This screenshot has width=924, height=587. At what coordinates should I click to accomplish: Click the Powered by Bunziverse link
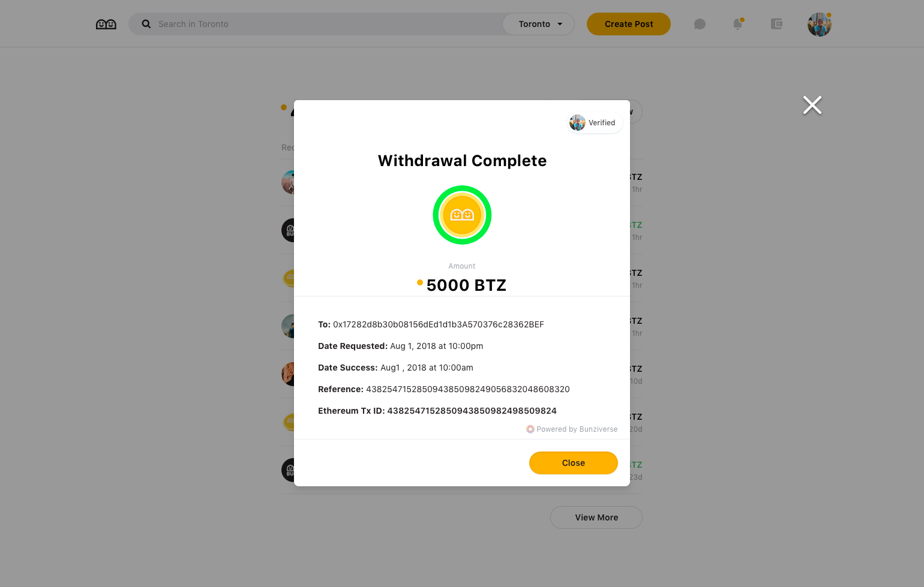pyautogui.click(x=572, y=429)
